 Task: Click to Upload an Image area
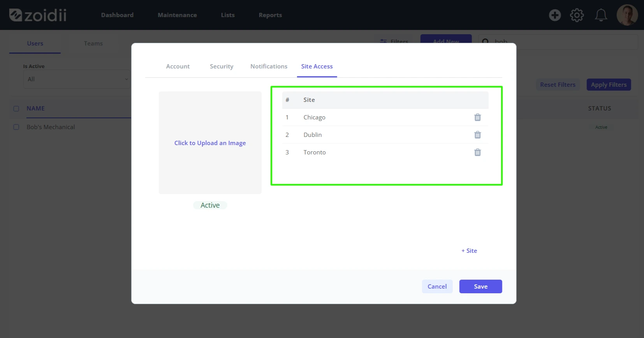(x=210, y=143)
